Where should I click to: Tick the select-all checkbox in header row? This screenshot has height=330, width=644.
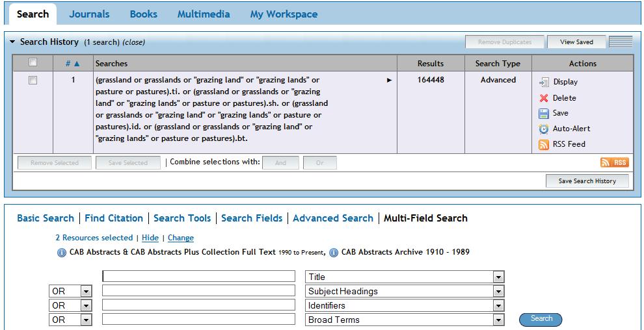pos(33,62)
